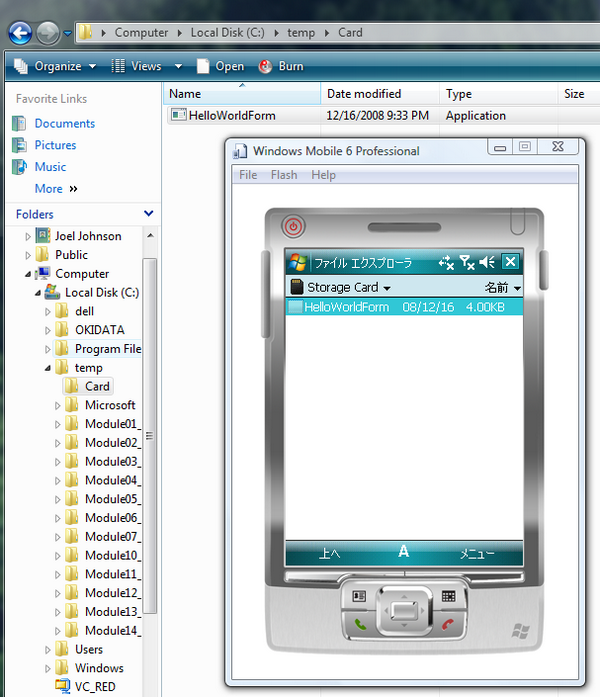Click the green call hardware button
600x697 pixels.
[x=360, y=625]
